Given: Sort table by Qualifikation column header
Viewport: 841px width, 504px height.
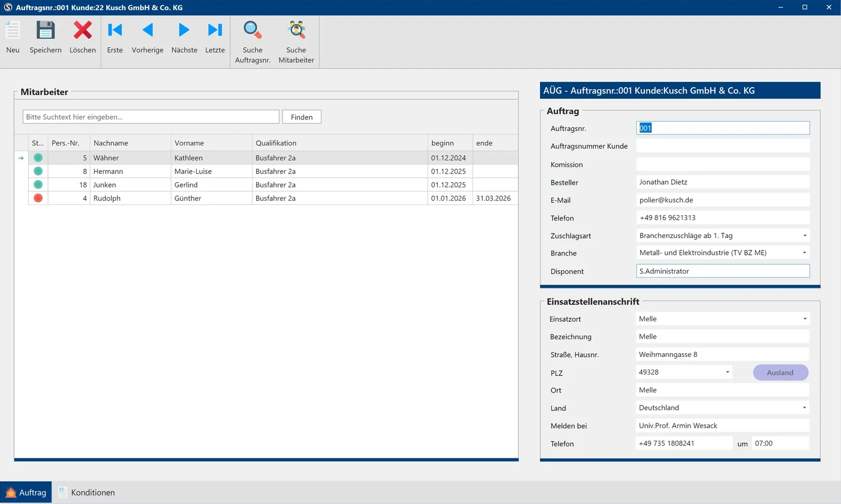Looking at the screenshot, I should [x=340, y=143].
